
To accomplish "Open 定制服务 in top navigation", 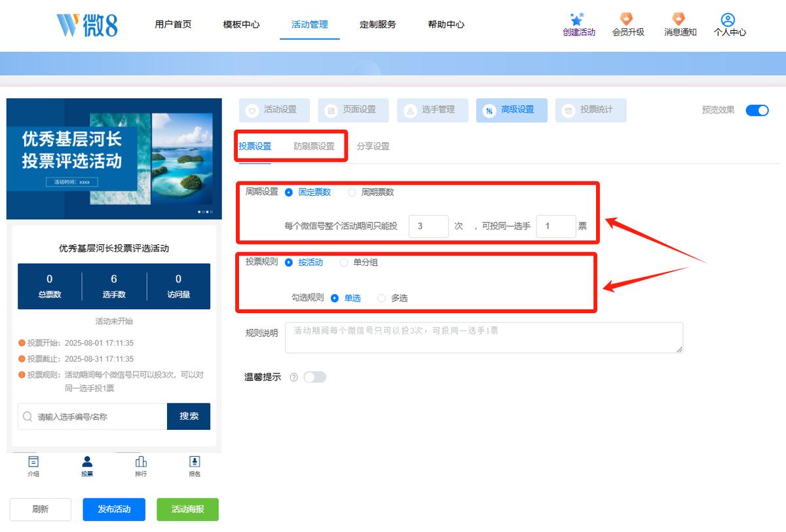I will [x=378, y=24].
